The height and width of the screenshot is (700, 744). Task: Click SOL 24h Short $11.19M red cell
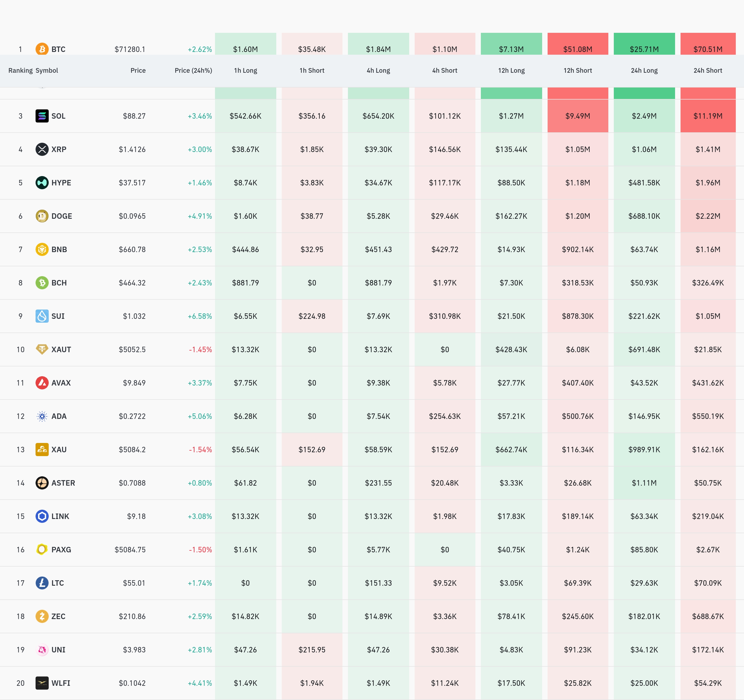point(707,116)
